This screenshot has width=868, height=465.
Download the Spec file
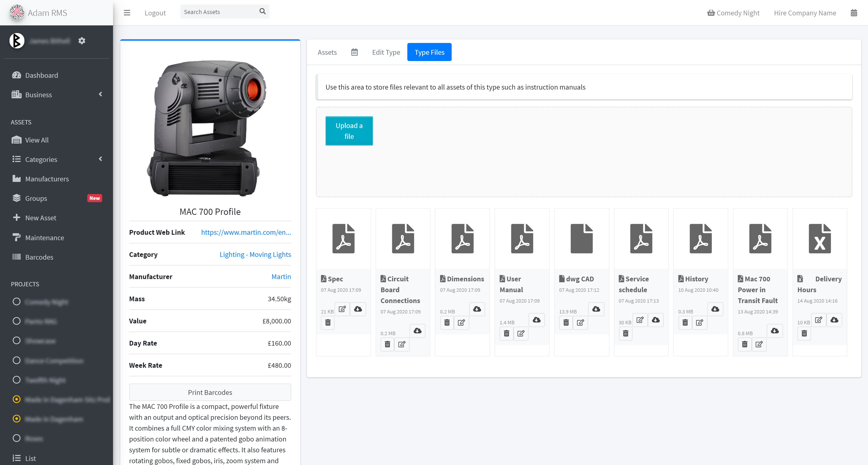click(x=358, y=309)
